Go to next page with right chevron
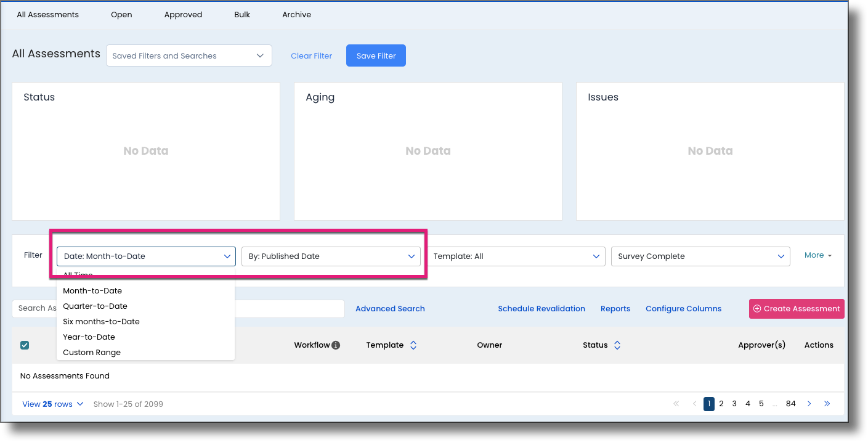868x442 pixels. (809, 404)
